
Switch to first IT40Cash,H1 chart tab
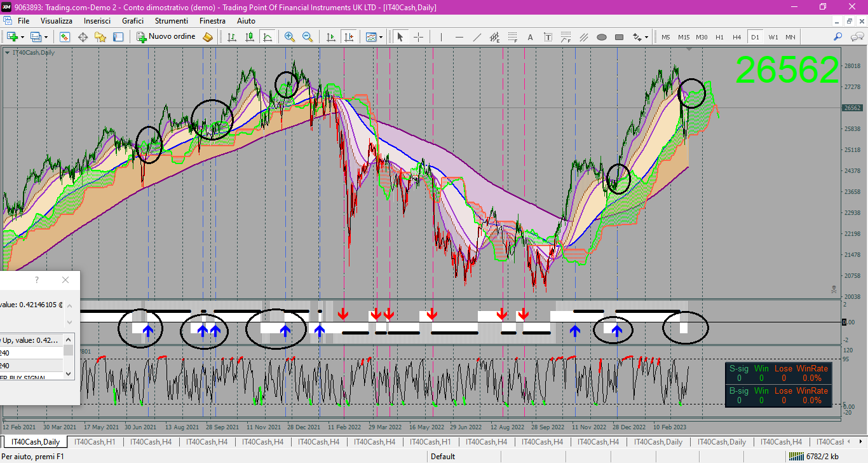pos(95,442)
